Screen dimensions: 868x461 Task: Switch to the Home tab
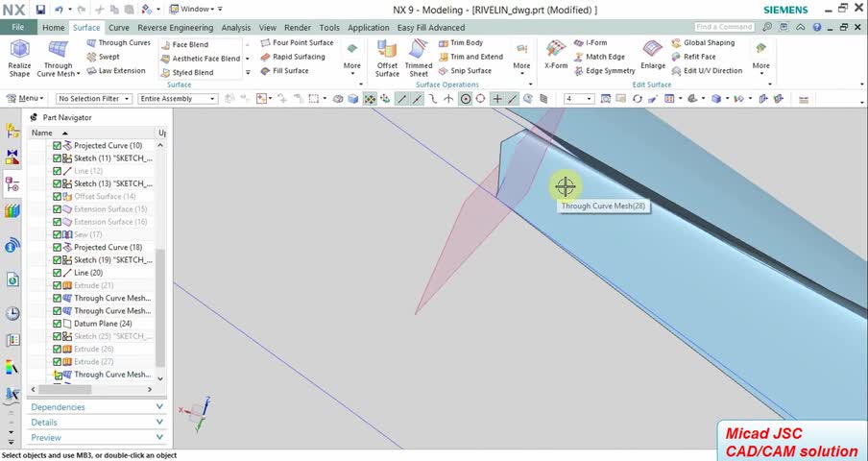coord(54,28)
